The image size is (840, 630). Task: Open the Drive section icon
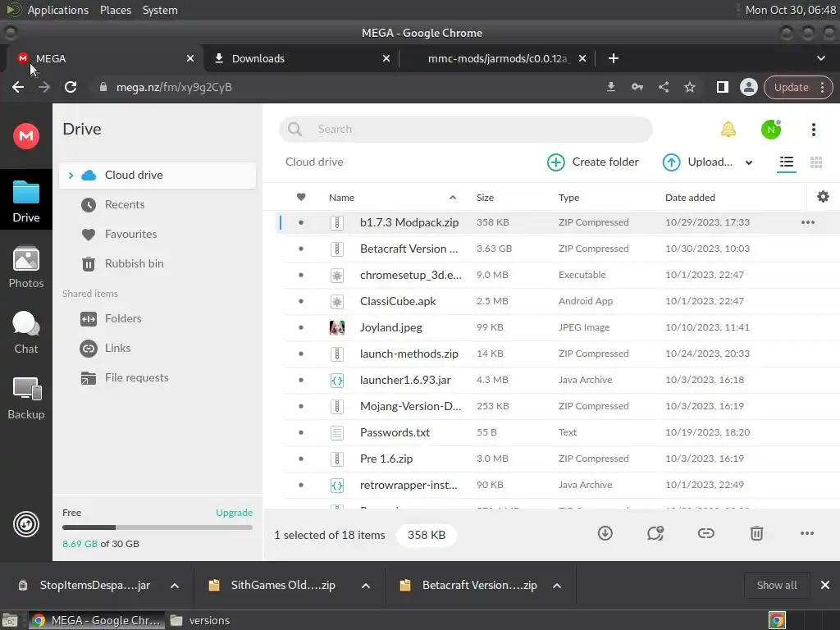tap(25, 202)
